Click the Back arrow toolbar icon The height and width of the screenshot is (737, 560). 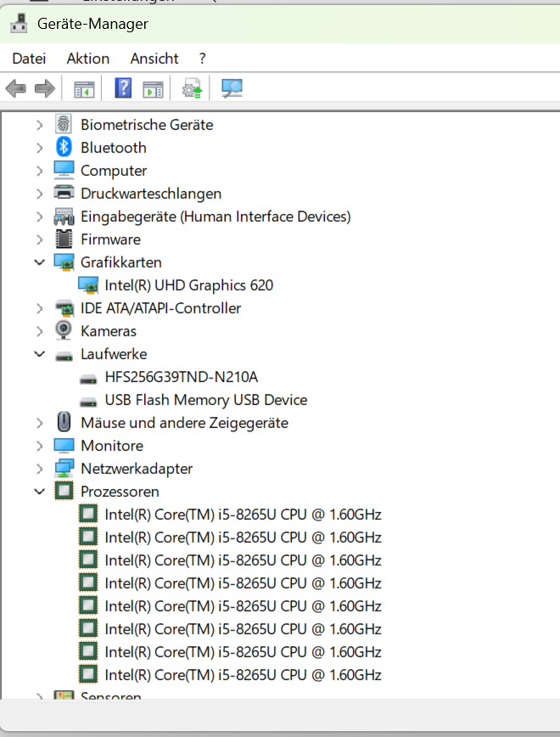pos(15,88)
